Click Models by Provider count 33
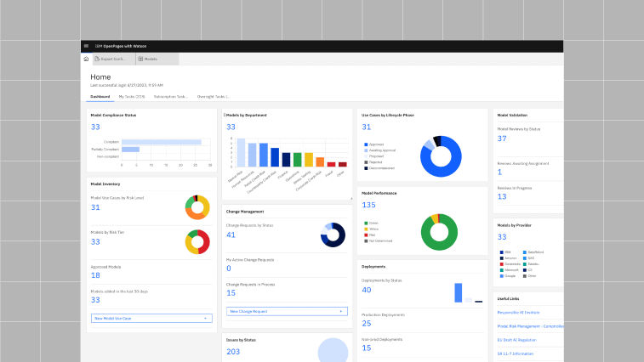 (502, 237)
